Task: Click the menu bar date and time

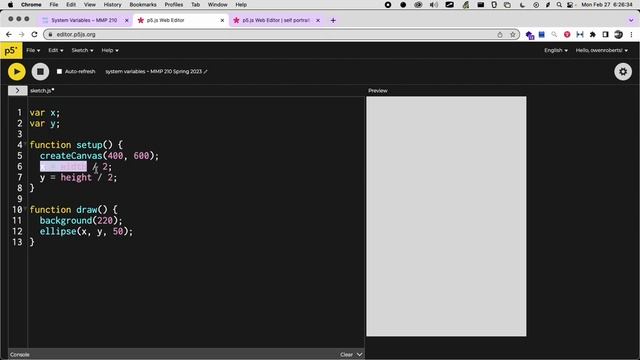Action: click(x=607, y=5)
